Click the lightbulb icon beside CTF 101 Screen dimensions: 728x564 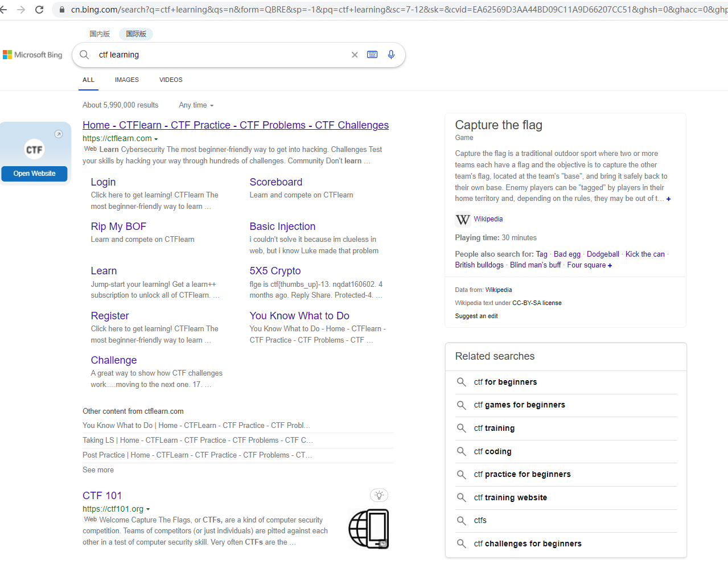coord(379,495)
